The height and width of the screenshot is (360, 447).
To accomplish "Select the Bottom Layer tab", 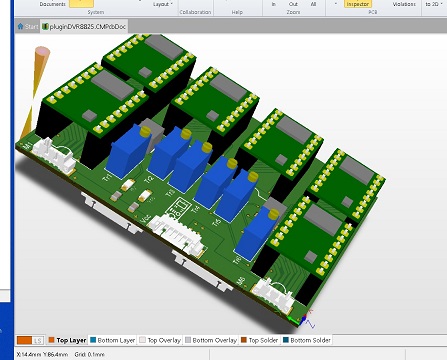I will [113, 340].
